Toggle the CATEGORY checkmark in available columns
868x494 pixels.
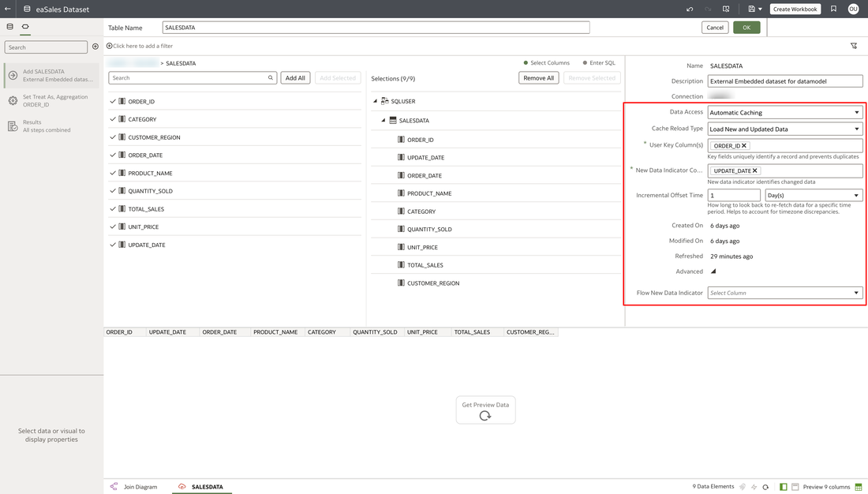113,119
